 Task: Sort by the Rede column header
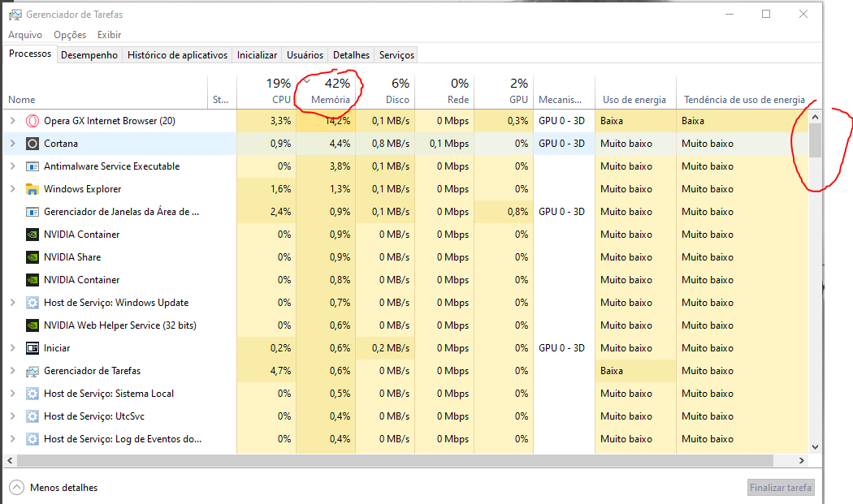(x=444, y=92)
